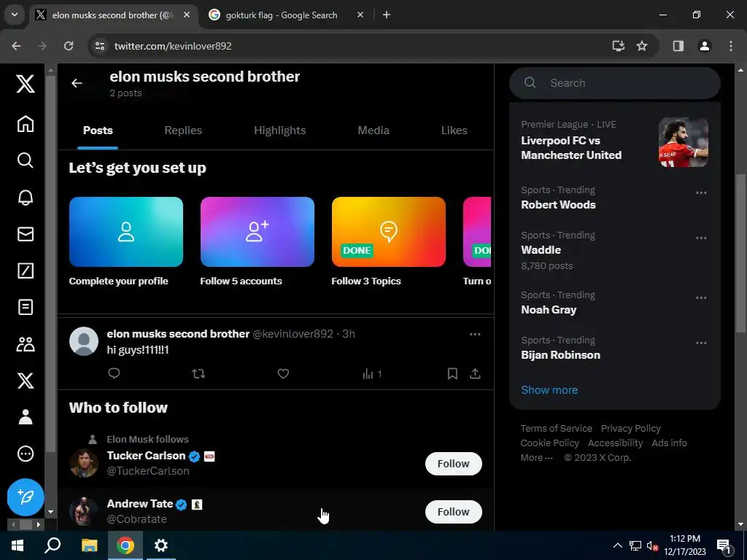The width and height of the screenshot is (747, 560).
Task: Open Liverpool FC vs Manchester United event
Action: click(614, 141)
